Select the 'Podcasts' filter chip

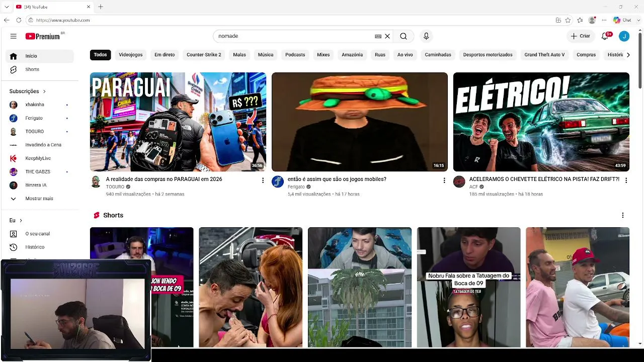(295, 55)
